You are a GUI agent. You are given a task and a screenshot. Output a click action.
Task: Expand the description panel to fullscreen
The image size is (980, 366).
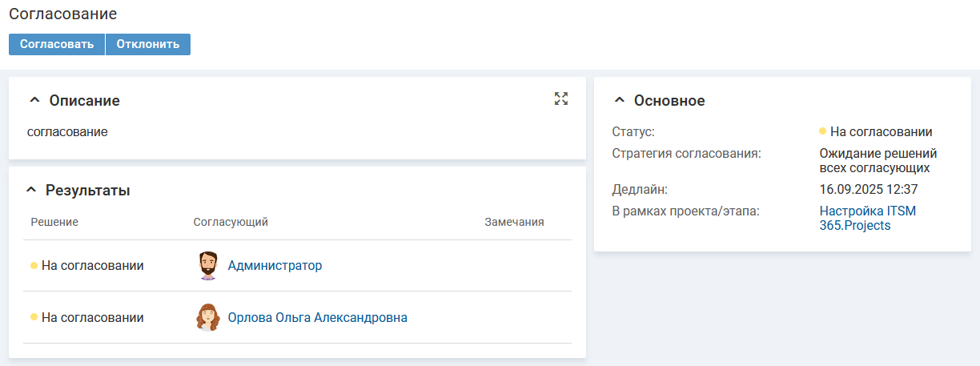pos(560,99)
